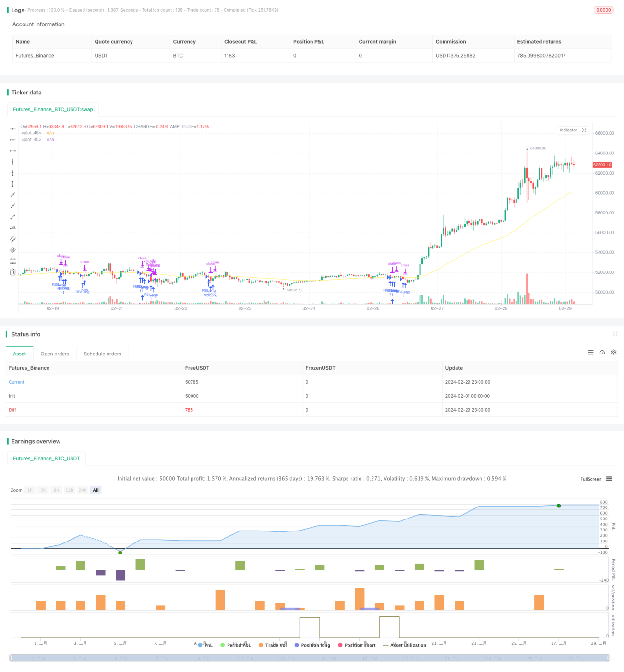Open the status info list-view icon
624x672 pixels.
point(591,352)
